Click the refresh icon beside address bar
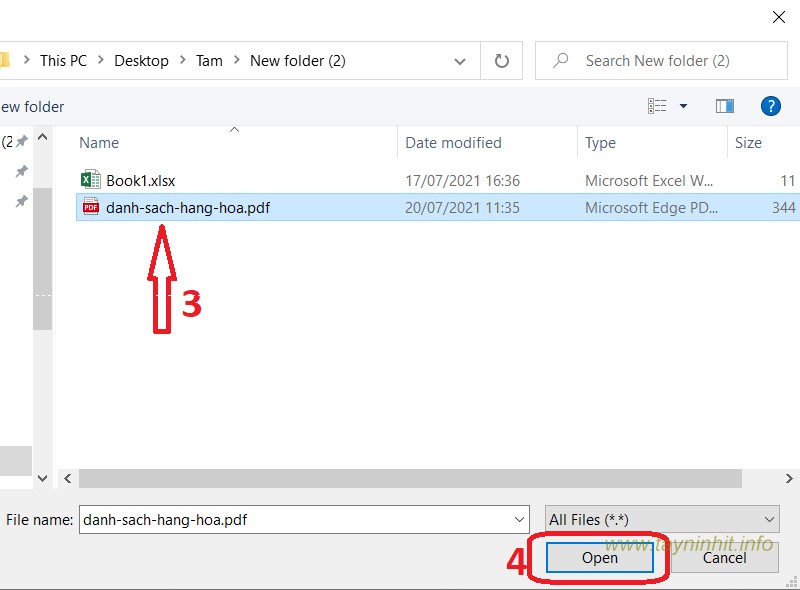The width and height of the screenshot is (800, 590). pos(502,61)
